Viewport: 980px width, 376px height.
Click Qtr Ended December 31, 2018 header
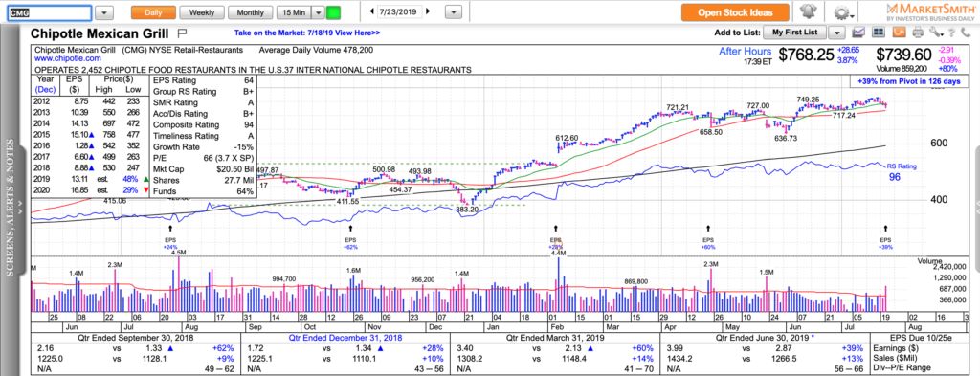tap(345, 337)
